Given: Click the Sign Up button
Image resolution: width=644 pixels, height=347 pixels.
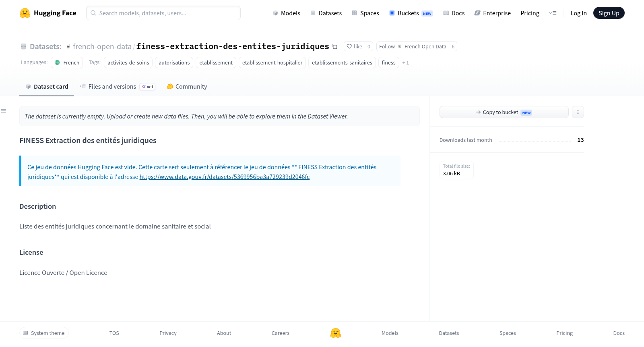Looking at the screenshot, I should pos(609,13).
